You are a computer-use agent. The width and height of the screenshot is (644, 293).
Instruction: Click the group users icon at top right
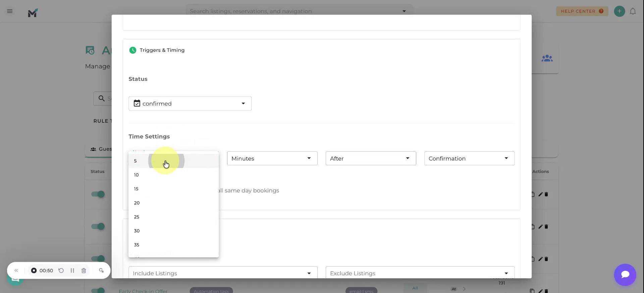click(547, 58)
